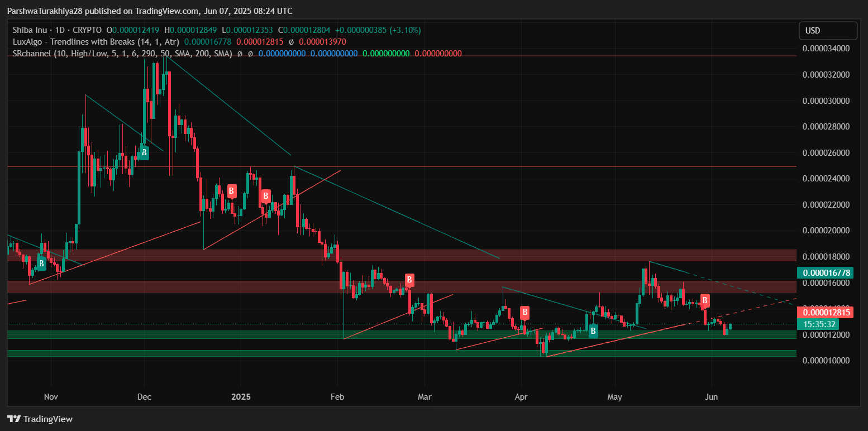Click the Feb label on the time axis
Screen dimensions: 868x431
click(x=337, y=397)
